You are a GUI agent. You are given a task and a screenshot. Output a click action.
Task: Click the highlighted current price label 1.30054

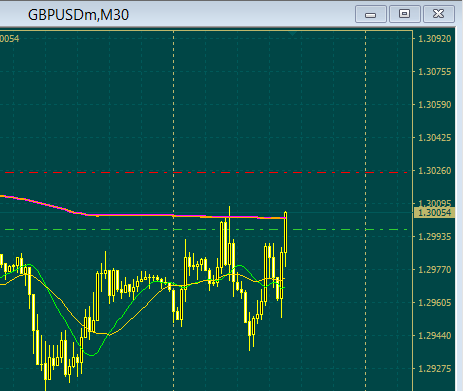click(x=434, y=213)
